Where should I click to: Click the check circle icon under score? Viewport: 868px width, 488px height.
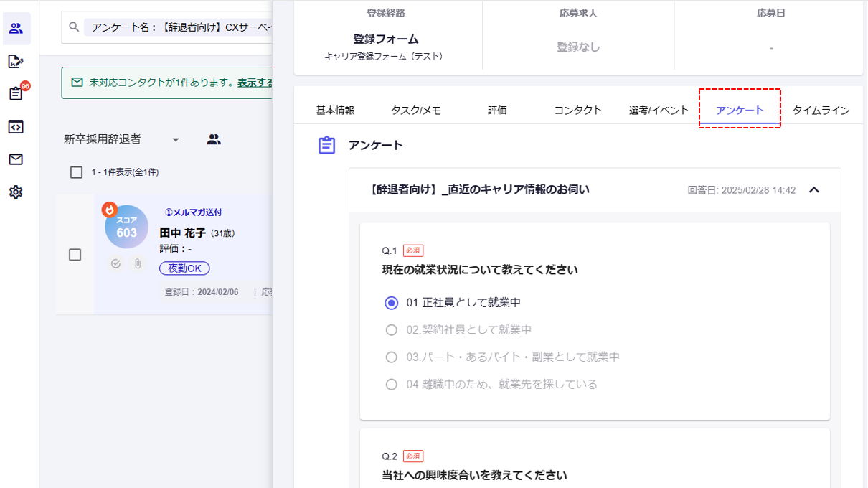[115, 264]
